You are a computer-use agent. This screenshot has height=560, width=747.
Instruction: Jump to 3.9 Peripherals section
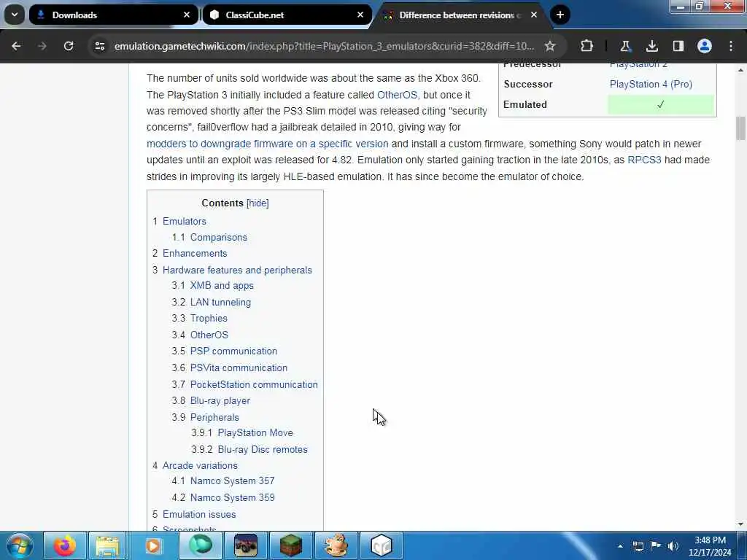[205, 417]
